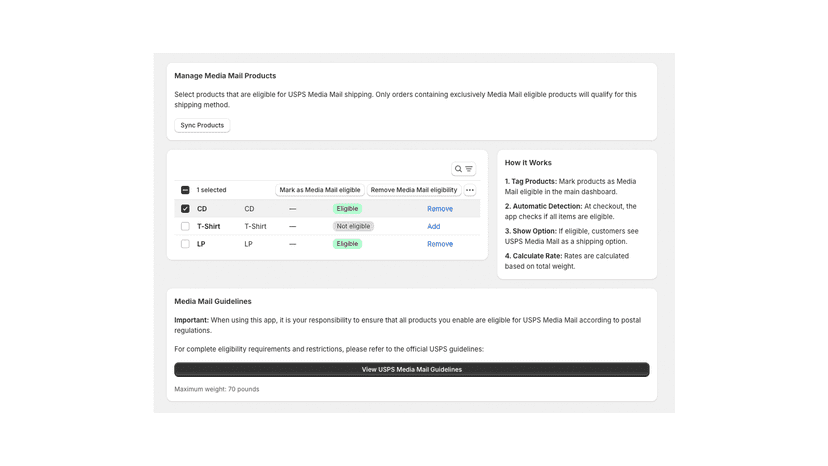The height and width of the screenshot is (466, 828).
Task: Click the Sync Products button
Action: point(202,125)
